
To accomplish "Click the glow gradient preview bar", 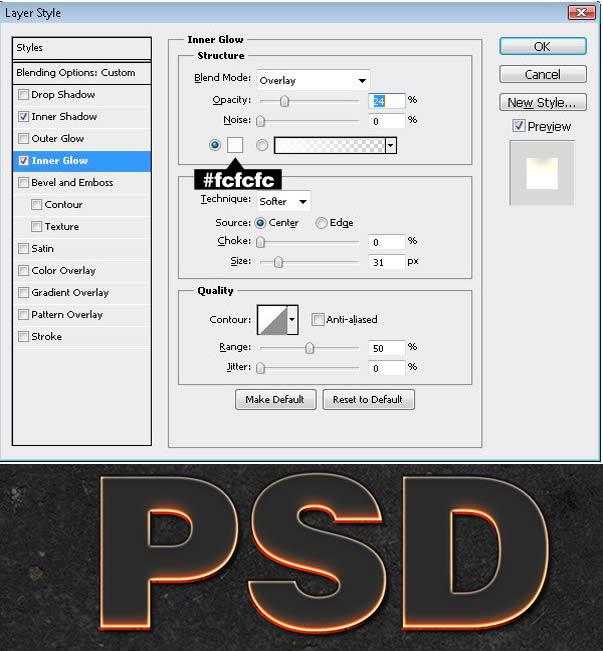I will click(330, 145).
